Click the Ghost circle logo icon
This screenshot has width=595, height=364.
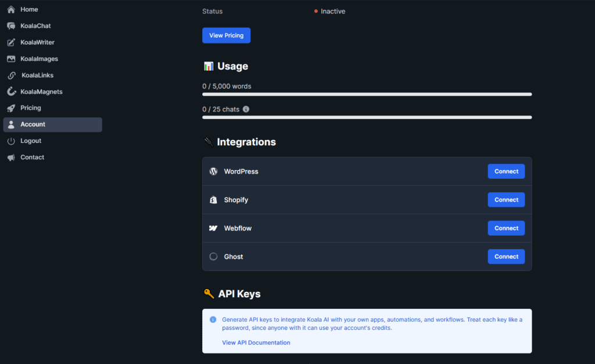coord(213,257)
